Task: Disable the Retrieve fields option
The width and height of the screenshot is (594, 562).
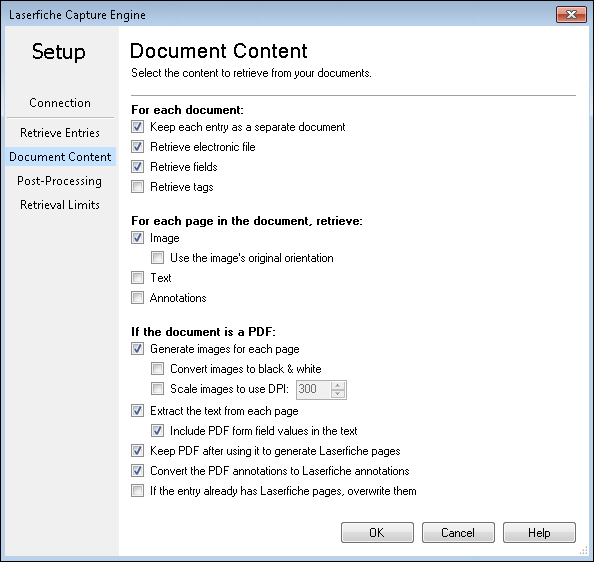Action: point(137,167)
